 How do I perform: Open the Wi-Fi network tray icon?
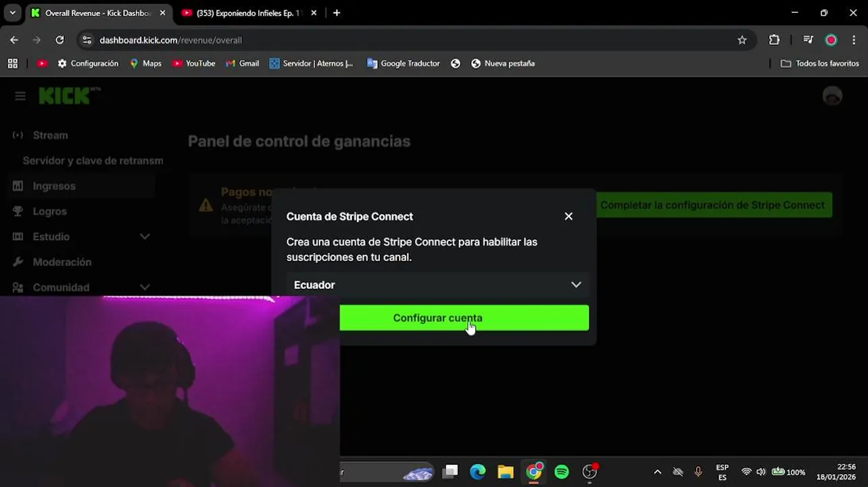746,472
